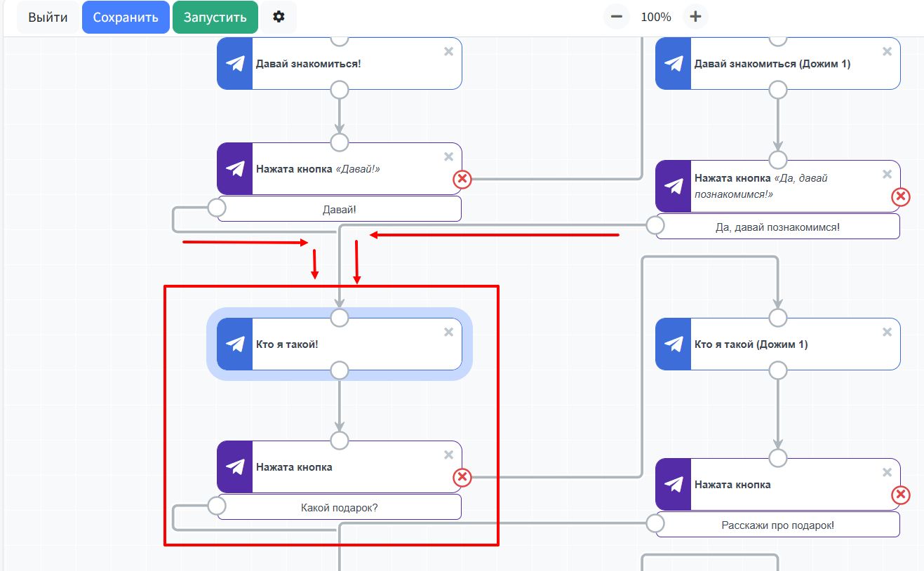Click red error connector beside Какой подарок? block
Image resolution: width=924 pixels, height=571 pixels.
462,478
